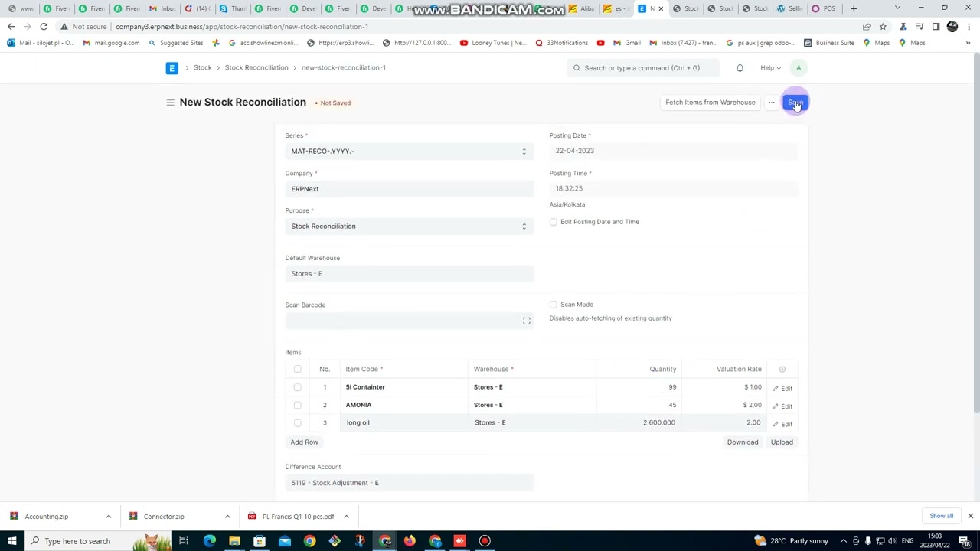Go to Stock Reconciliation breadcrumb
Screen dimensions: 980x551
pos(256,68)
